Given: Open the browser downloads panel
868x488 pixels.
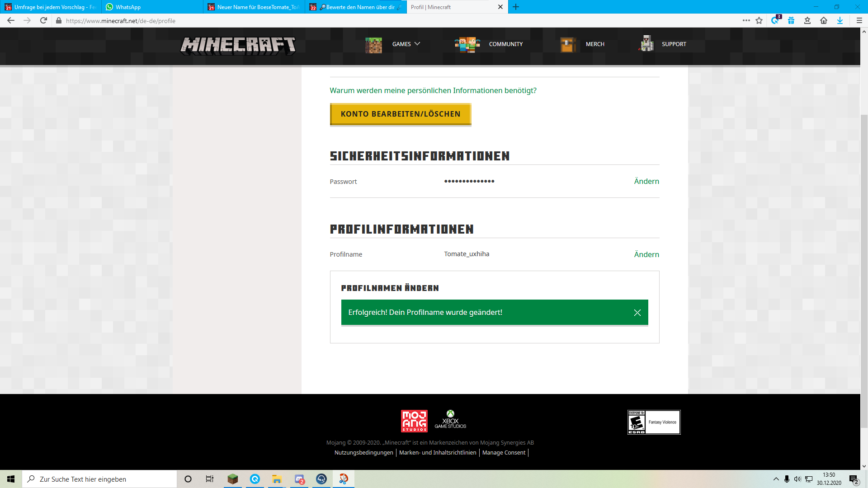Looking at the screenshot, I should (x=840, y=21).
